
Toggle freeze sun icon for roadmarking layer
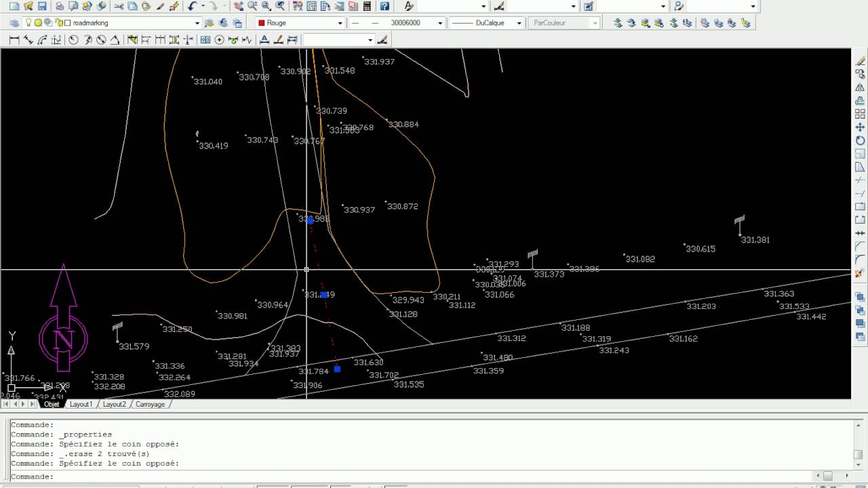pyautogui.click(x=39, y=22)
